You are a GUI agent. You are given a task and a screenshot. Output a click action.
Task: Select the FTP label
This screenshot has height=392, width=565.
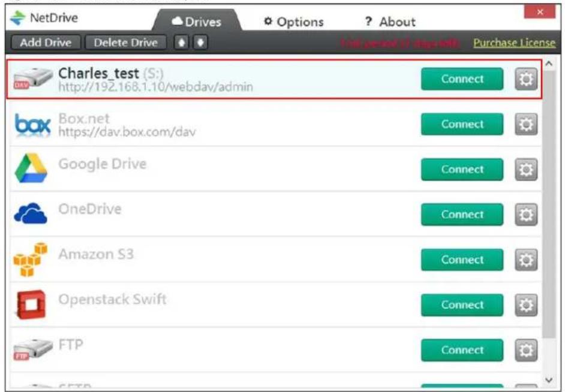click(x=71, y=345)
